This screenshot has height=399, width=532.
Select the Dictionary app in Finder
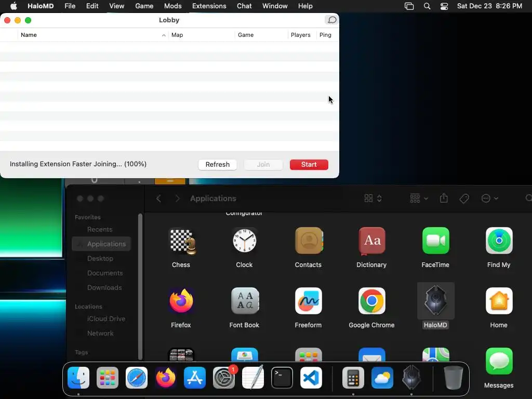click(371, 241)
